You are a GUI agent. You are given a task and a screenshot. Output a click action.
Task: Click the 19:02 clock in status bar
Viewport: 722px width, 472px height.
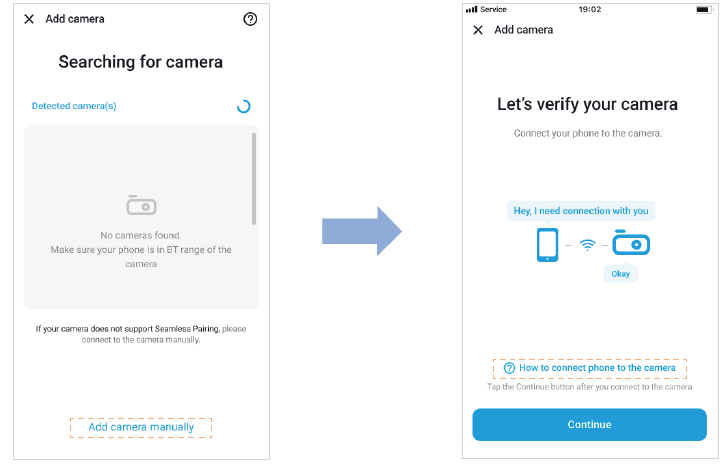coord(590,10)
